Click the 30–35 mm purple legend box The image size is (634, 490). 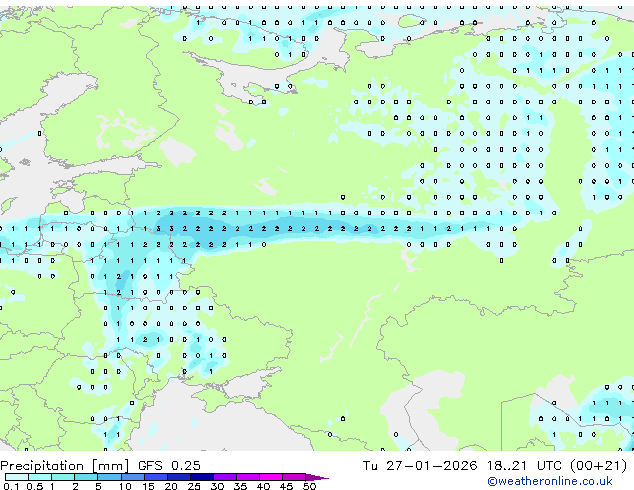pyautogui.click(x=225, y=477)
